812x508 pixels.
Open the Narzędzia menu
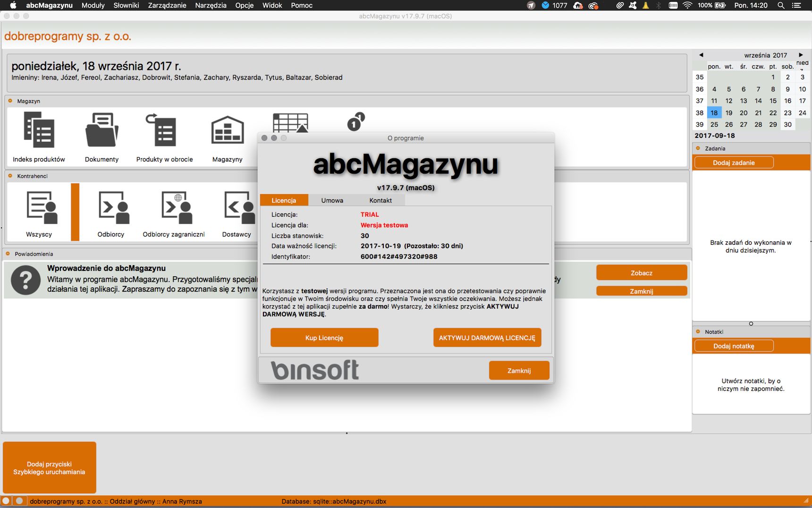pyautogui.click(x=211, y=5)
